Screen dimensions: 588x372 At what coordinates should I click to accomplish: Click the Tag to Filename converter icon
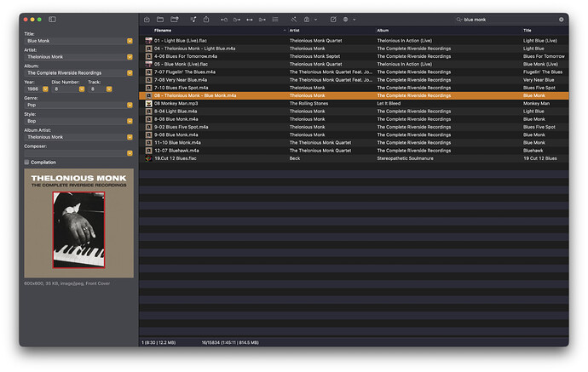tap(224, 20)
